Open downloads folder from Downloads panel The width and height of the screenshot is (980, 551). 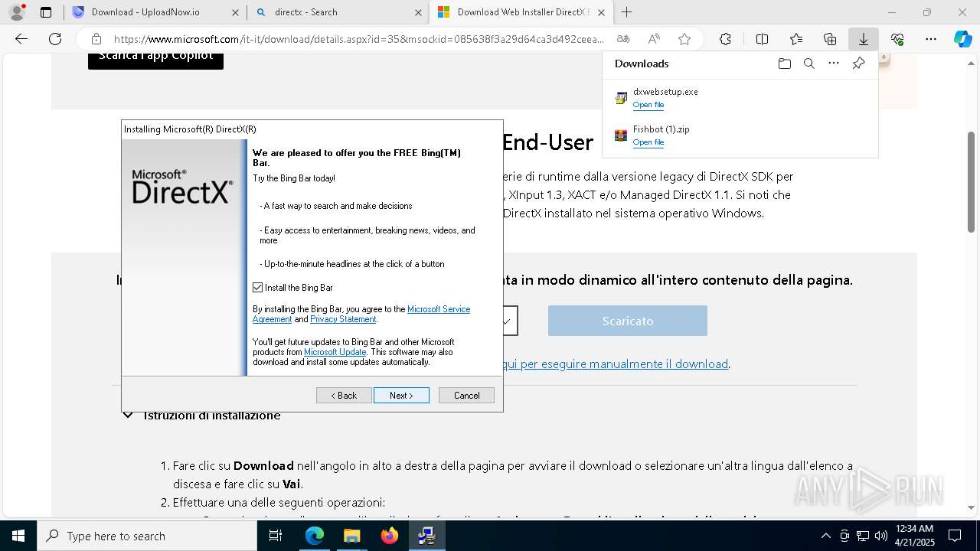[x=784, y=64]
